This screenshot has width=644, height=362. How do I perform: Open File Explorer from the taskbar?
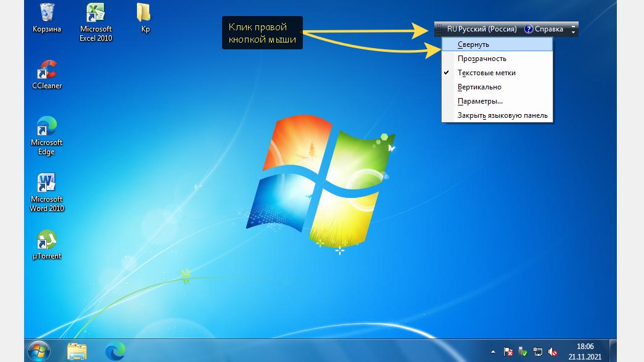click(x=77, y=352)
